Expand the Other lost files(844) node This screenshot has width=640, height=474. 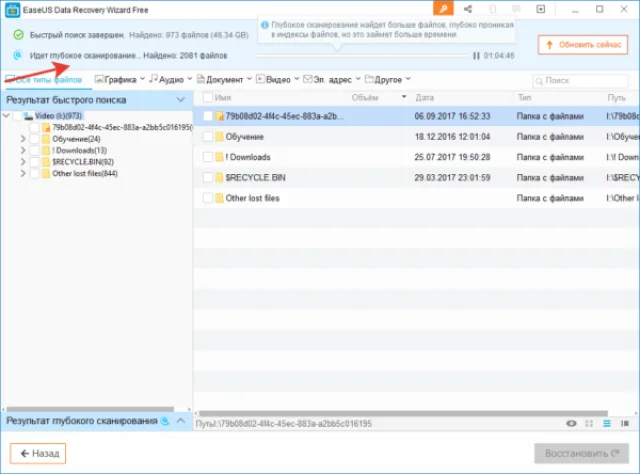pos(23,174)
